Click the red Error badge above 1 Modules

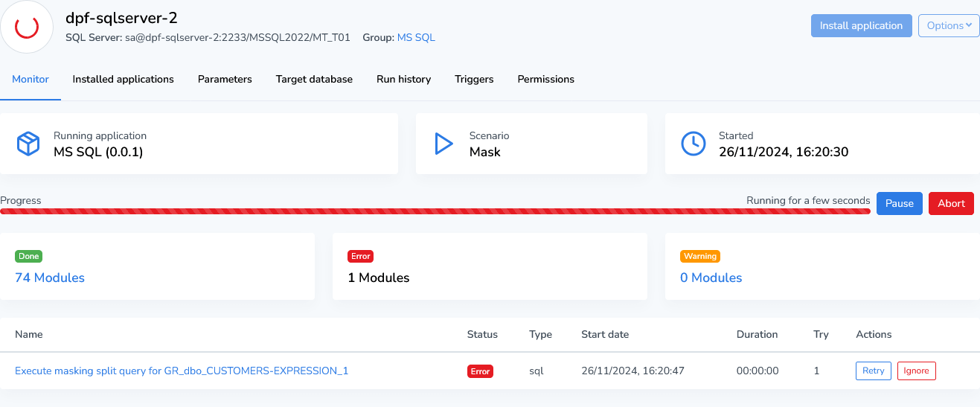[360, 256]
